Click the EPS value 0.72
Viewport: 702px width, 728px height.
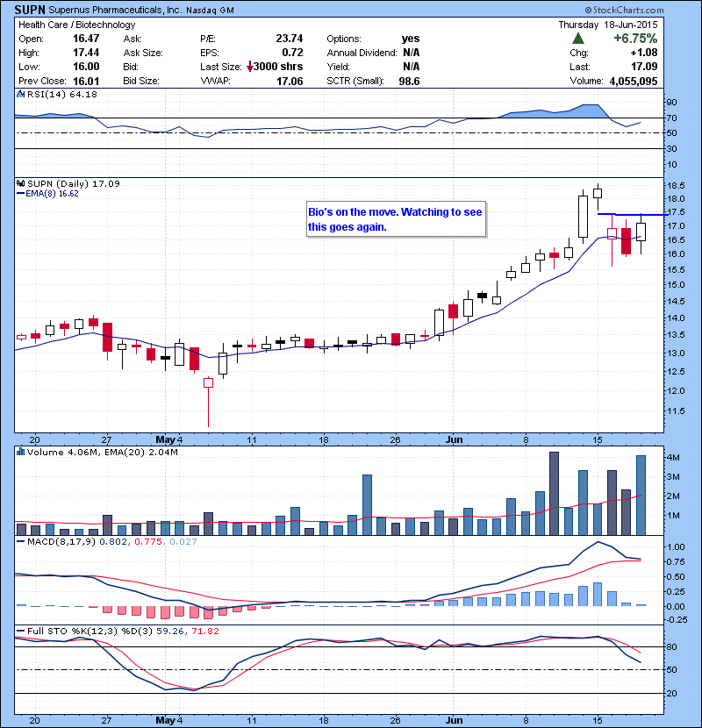pyautogui.click(x=292, y=53)
